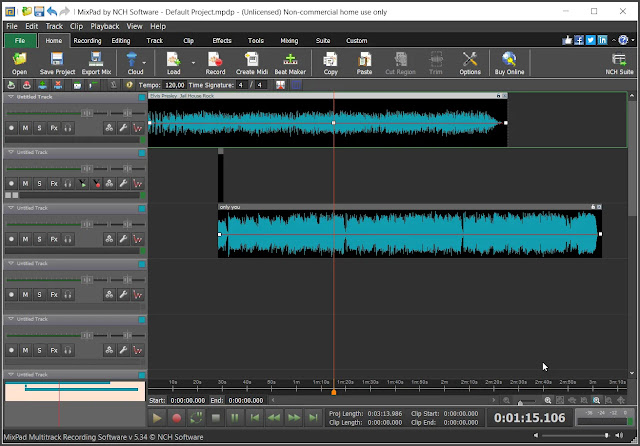640x446 pixels.
Task: Toggle loop playback mode
Action: coord(196,417)
